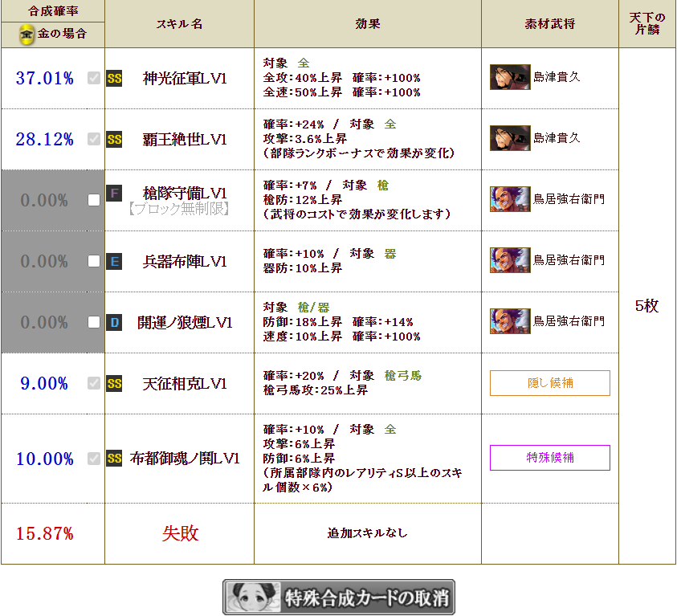The height and width of the screenshot is (616, 677).
Task: Click 鳥居強右衛門 name in 兵器布陣 row
Action: [569, 260]
